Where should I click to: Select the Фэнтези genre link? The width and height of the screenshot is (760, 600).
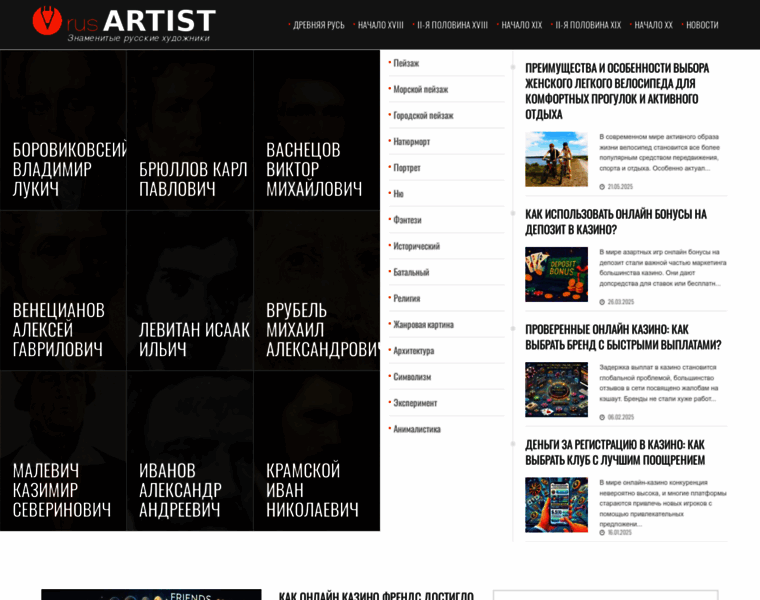click(407, 220)
